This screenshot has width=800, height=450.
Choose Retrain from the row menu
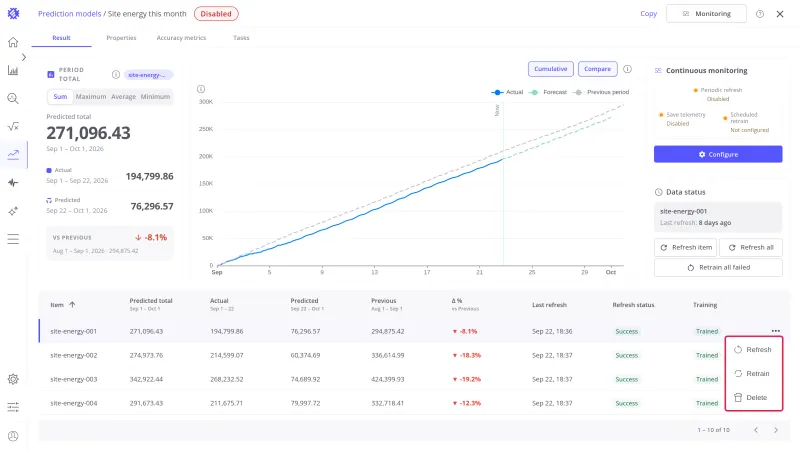[x=754, y=373]
